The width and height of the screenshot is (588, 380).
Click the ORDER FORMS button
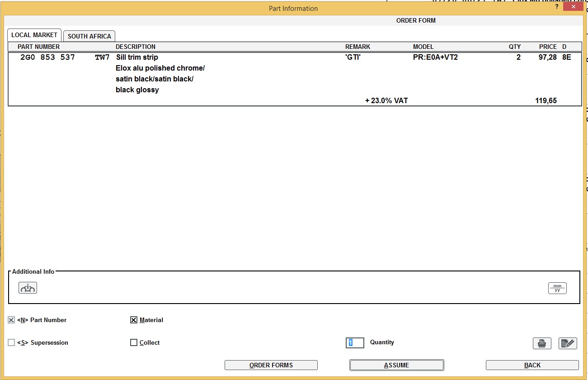tap(271, 365)
